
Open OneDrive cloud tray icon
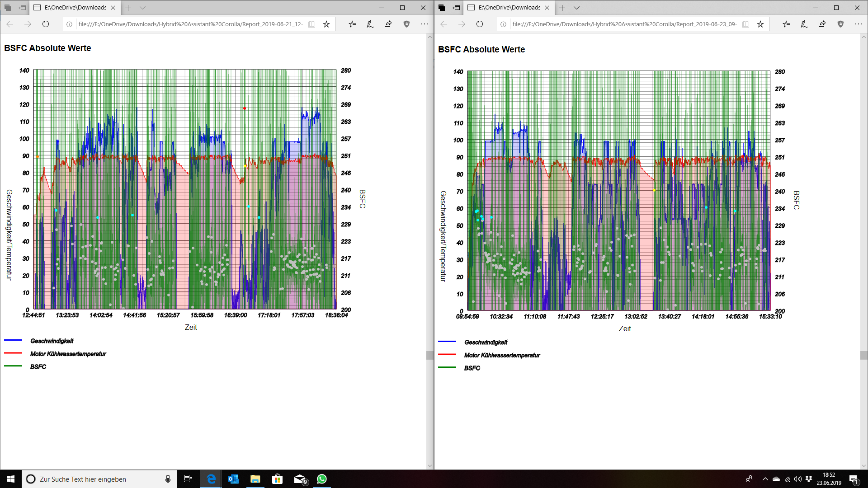pos(776,479)
